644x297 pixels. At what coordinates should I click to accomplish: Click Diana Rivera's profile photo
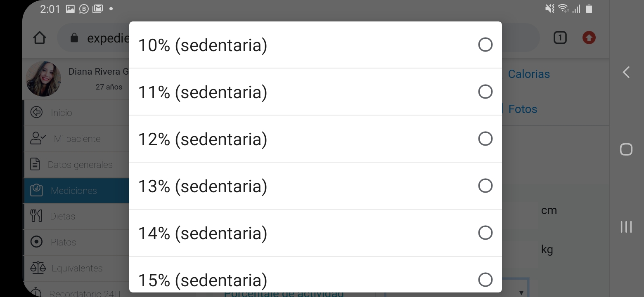[43, 79]
